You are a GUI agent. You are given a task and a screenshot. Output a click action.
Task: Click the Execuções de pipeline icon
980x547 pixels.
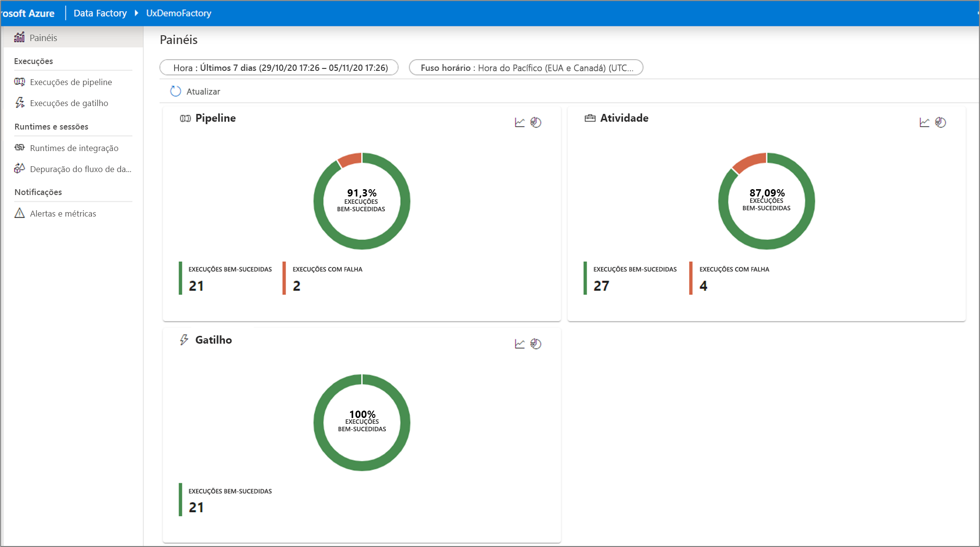[x=20, y=82]
